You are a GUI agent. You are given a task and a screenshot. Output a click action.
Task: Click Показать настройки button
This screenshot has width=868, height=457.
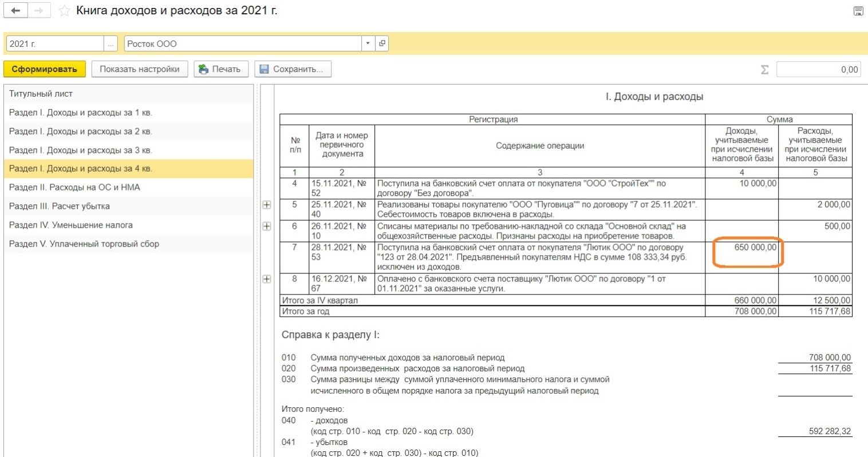140,69
